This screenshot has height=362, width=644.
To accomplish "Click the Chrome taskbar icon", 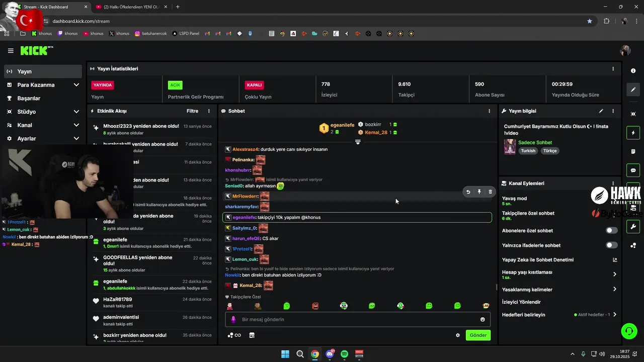I will (x=315, y=354).
